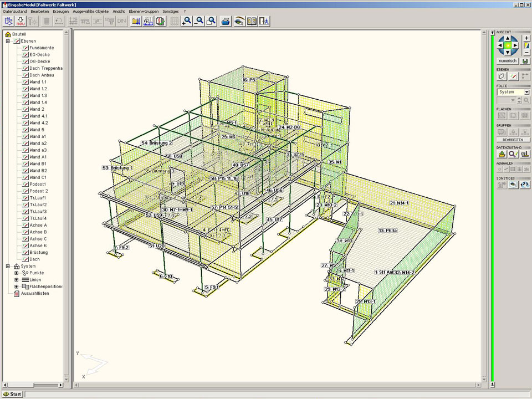532x399 pixels.
Task: Click the 123 numbering icon under Sonstiges
Action: pos(525,185)
